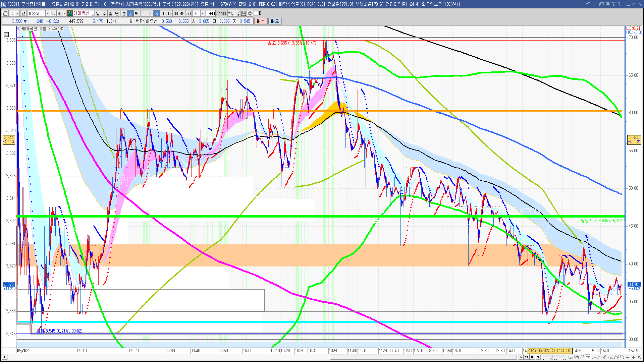The width and height of the screenshot is (644, 362).
Task: Select the 일 (daily) period toggle
Action: pos(98,13)
